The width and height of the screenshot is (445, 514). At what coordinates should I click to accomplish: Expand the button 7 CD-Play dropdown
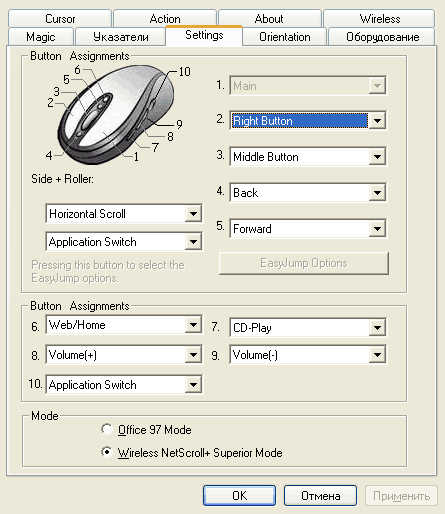pos(308,327)
